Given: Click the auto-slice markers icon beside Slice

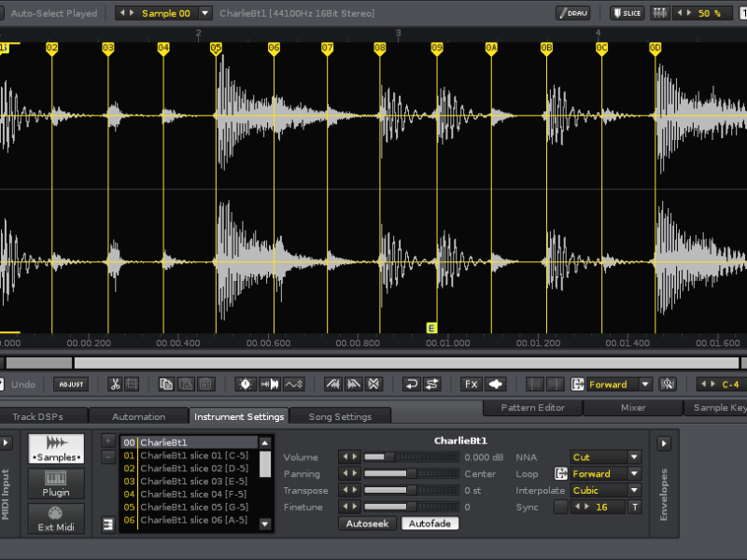Looking at the screenshot, I should pyautogui.click(x=660, y=13).
